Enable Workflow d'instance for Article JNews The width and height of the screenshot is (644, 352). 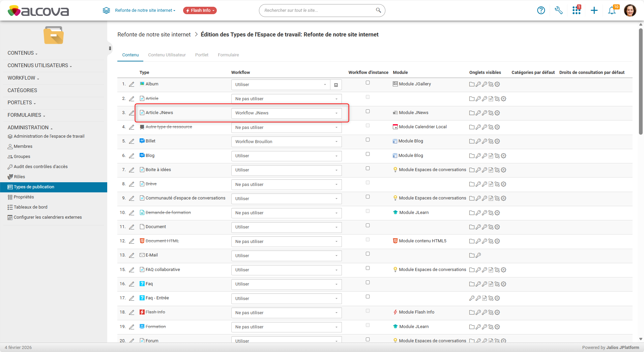368,111
